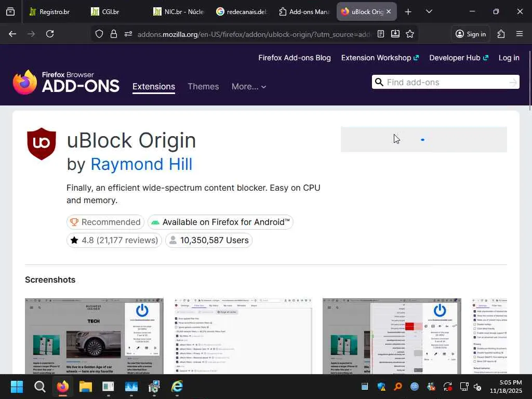Click the site security padlock icon
This screenshot has width=532, height=399.
[x=114, y=34]
